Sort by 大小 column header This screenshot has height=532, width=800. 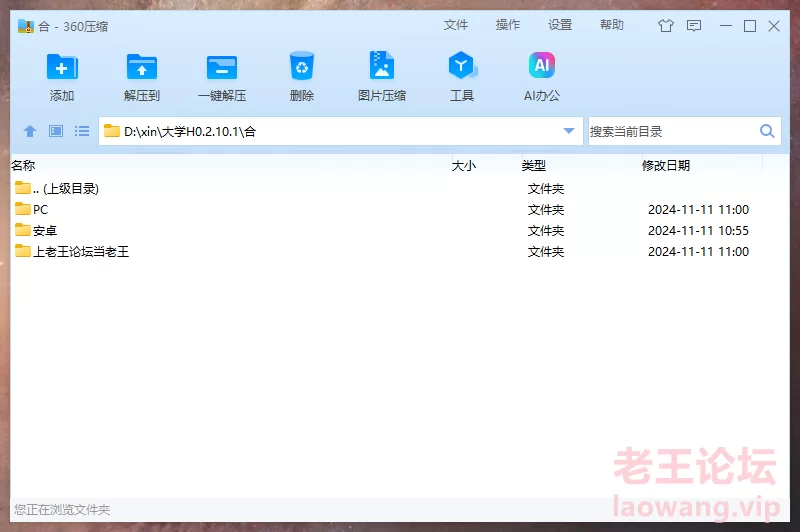coord(464,165)
